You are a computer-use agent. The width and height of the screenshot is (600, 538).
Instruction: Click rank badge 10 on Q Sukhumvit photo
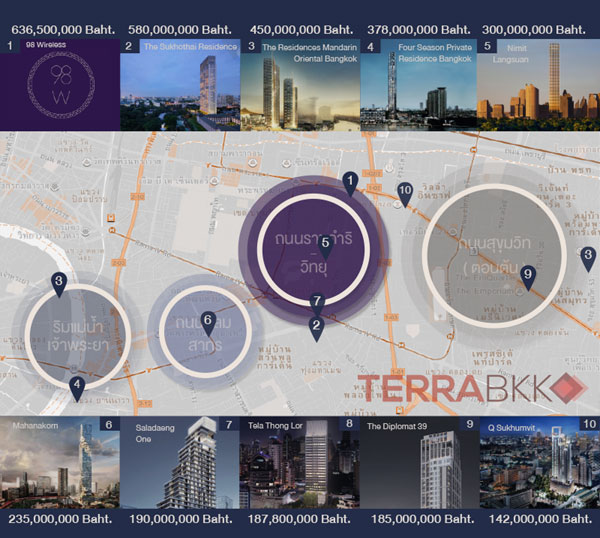point(590,424)
